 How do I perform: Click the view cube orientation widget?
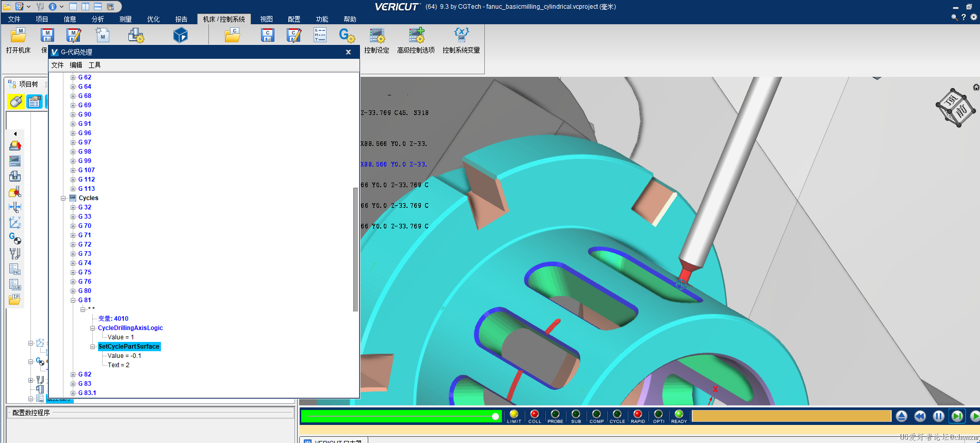click(x=955, y=107)
